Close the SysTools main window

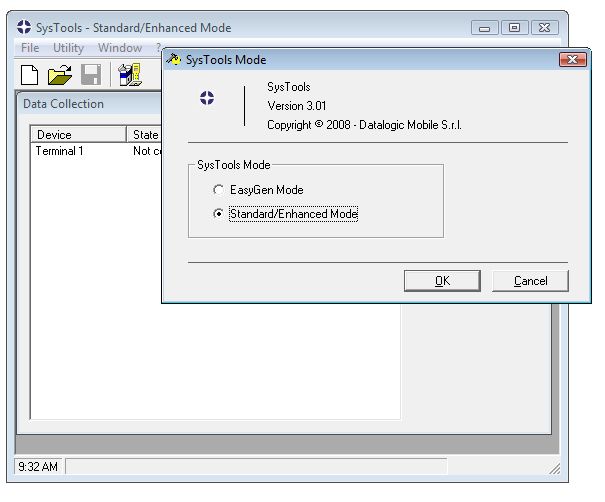[x=545, y=28]
